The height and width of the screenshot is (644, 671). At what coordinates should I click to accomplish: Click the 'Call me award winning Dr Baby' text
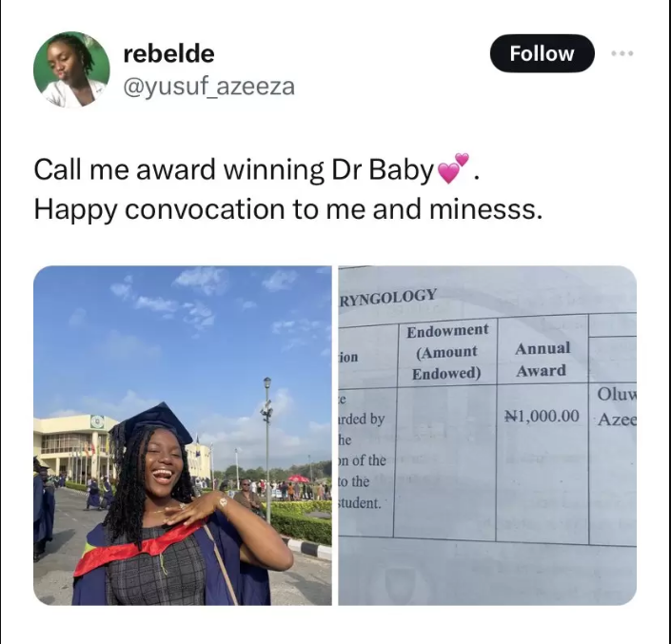coord(233,170)
